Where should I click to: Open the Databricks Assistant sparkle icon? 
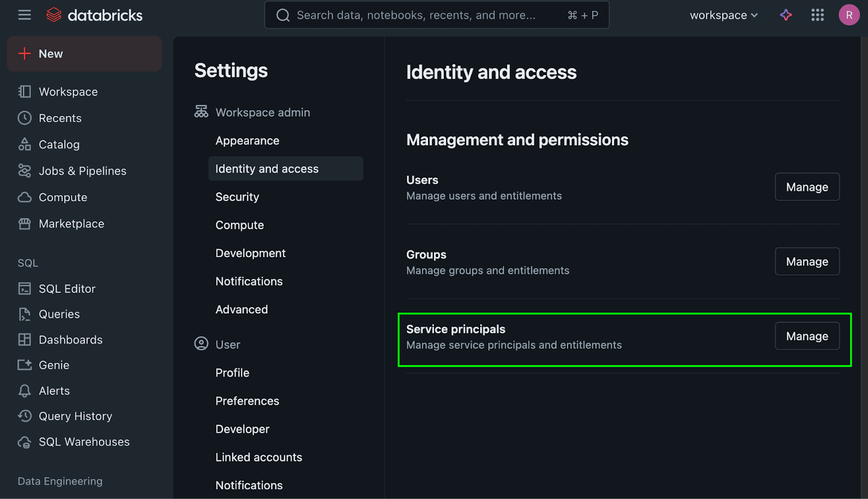786,15
